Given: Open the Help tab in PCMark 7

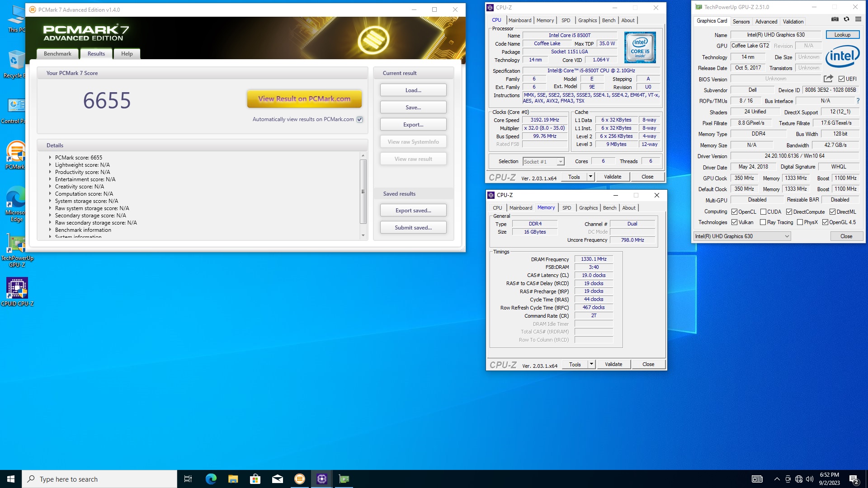Looking at the screenshot, I should (x=127, y=54).
